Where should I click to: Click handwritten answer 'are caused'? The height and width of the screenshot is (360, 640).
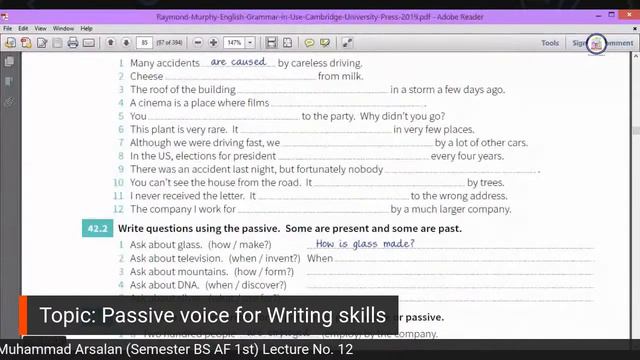(238, 62)
